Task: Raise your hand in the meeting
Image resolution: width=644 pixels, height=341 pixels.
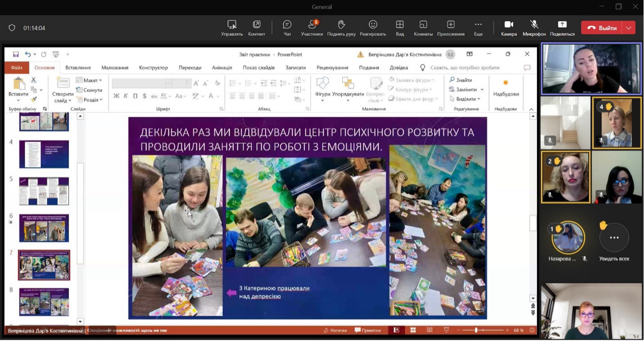Action: pos(341,27)
